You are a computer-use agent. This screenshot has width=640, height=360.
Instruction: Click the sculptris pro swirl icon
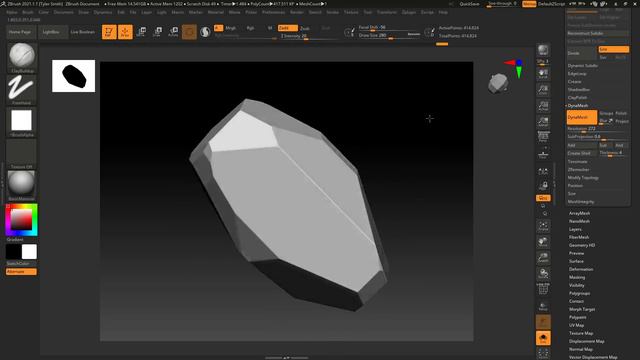205,32
